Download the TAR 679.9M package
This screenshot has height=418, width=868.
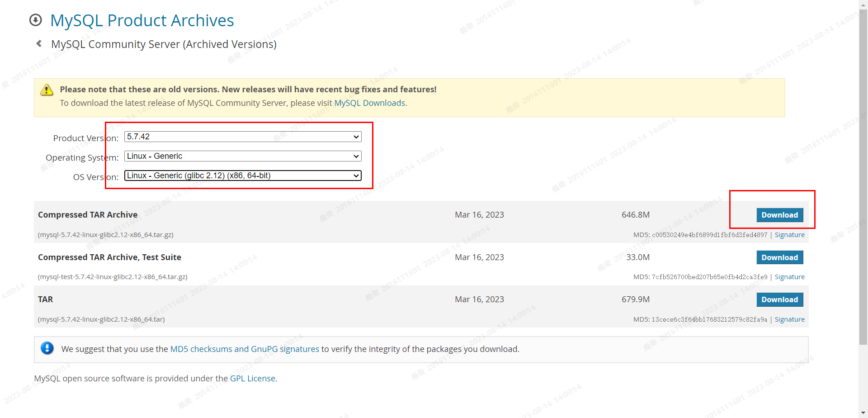(x=780, y=299)
